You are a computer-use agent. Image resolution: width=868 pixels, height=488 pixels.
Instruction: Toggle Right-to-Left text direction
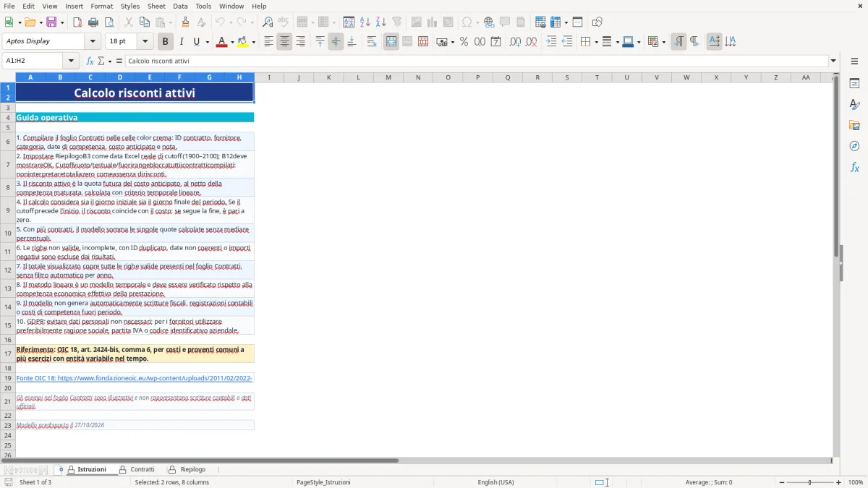click(x=694, y=42)
